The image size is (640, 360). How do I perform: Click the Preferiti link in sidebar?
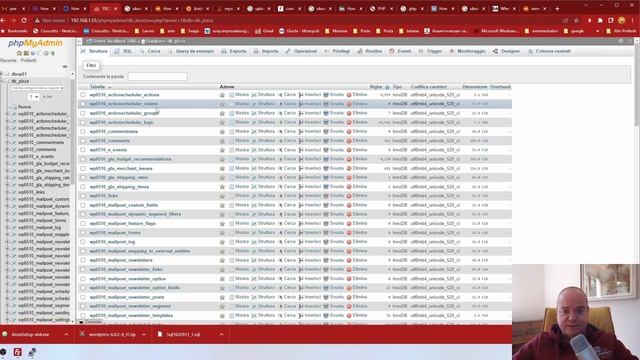click(28, 60)
